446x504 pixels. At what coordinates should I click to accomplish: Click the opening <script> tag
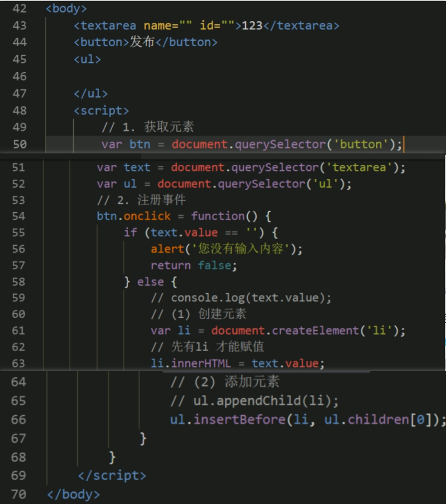click(101, 111)
